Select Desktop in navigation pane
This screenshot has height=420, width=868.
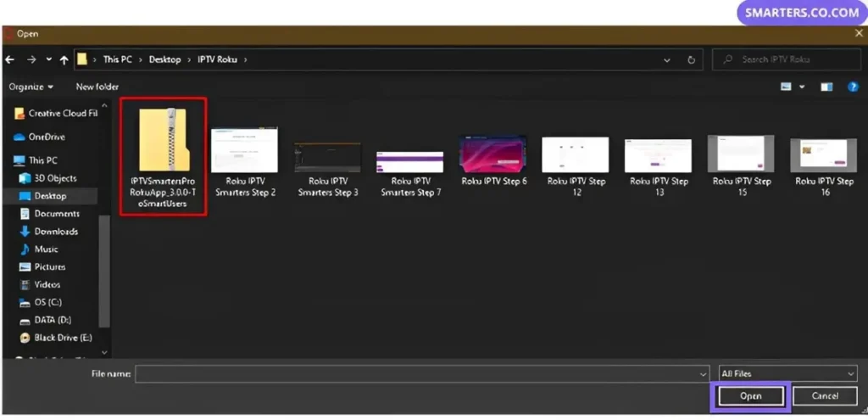(x=43, y=196)
